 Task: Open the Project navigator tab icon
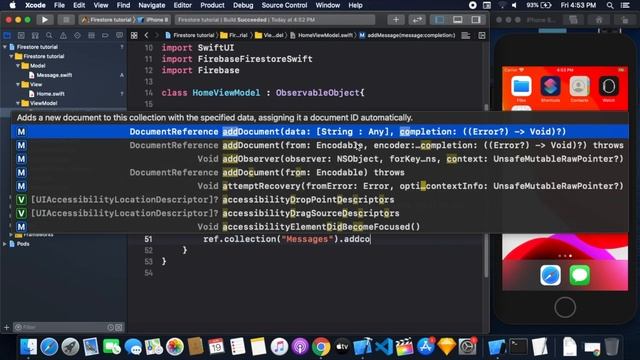7,36
